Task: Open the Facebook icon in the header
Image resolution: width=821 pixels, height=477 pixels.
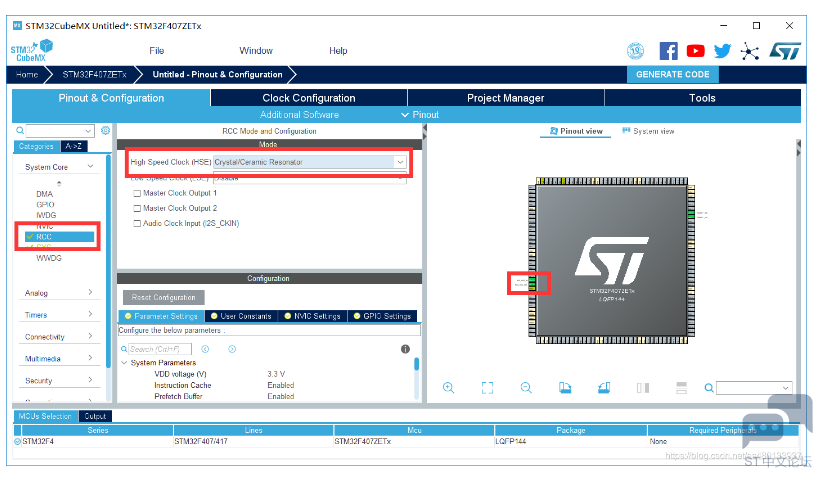Action: point(668,51)
